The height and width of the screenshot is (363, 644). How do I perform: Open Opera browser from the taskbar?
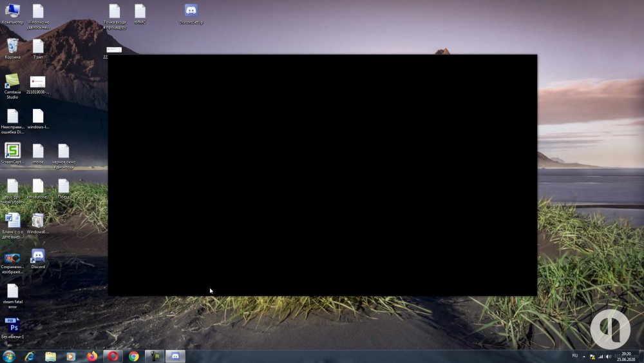tap(113, 357)
